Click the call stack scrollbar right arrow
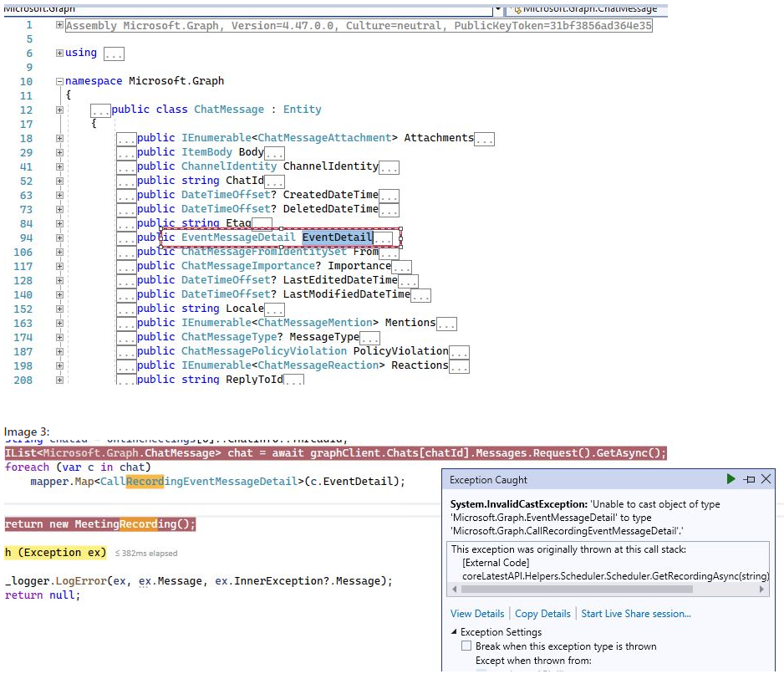This screenshot has width=784, height=674. pyautogui.click(x=761, y=588)
